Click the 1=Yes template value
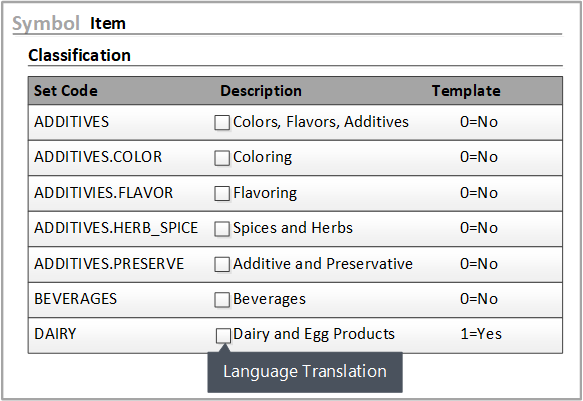The width and height of the screenshot is (583, 401). click(481, 334)
